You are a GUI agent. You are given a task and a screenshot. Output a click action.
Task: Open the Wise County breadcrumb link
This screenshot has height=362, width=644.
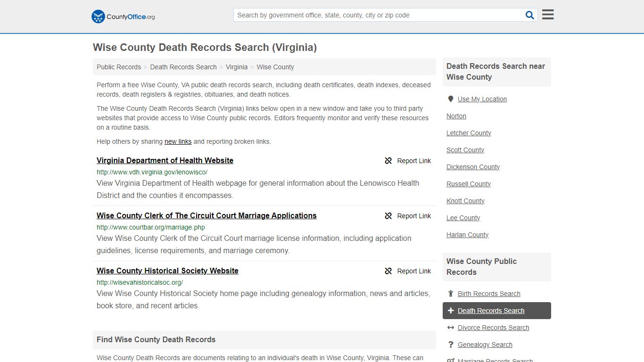pos(275,67)
